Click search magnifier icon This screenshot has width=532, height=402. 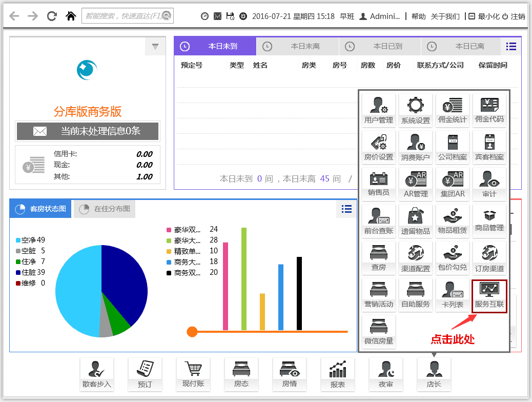pos(167,15)
